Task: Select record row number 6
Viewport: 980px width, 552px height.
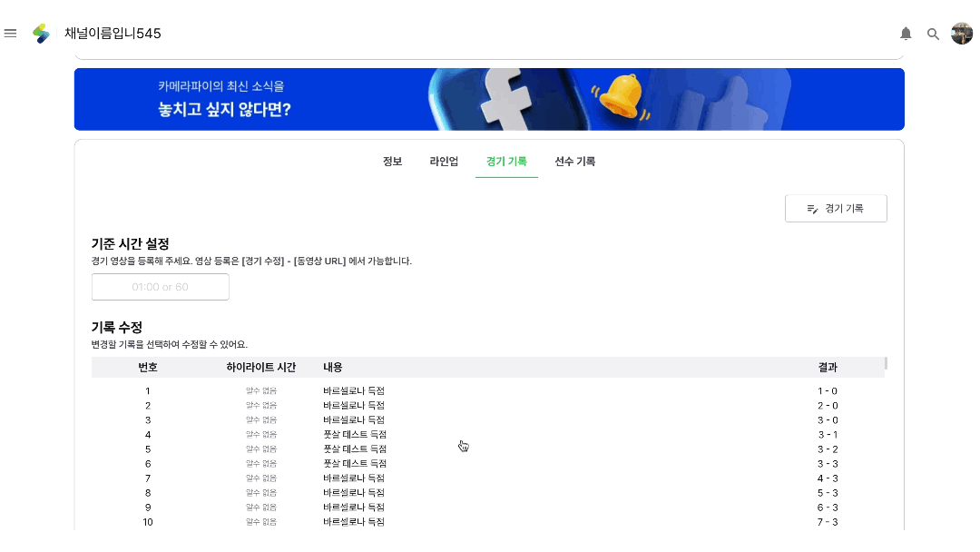Action: [488, 464]
